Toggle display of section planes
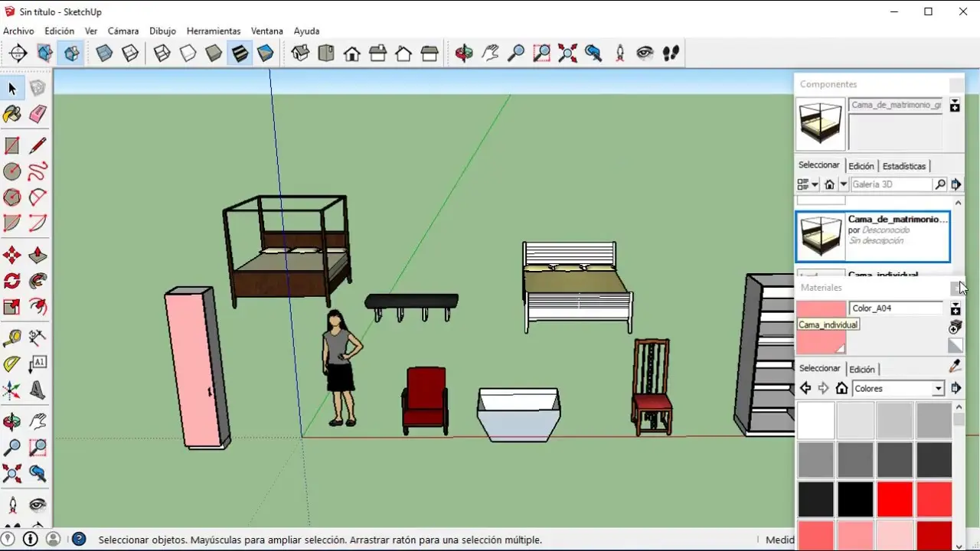The height and width of the screenshot is (551, 980). pos(45,53)
